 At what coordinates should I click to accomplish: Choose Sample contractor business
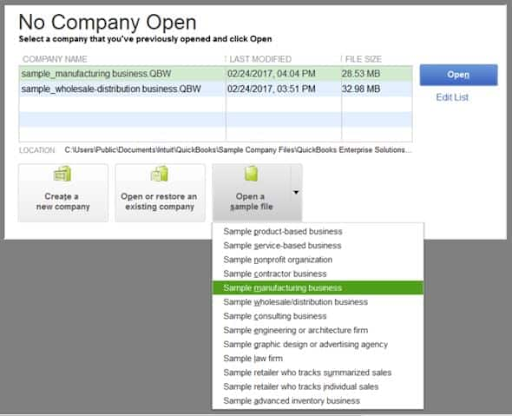318,274
